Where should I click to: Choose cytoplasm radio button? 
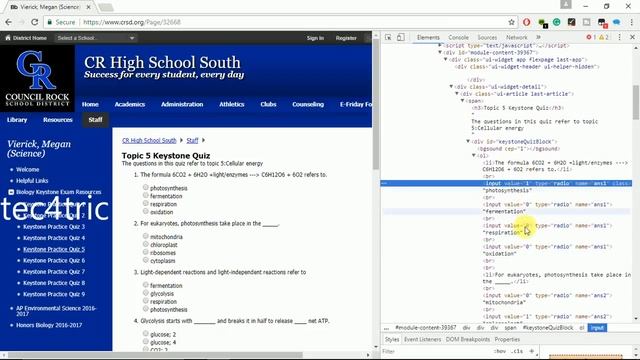(146, 260)
